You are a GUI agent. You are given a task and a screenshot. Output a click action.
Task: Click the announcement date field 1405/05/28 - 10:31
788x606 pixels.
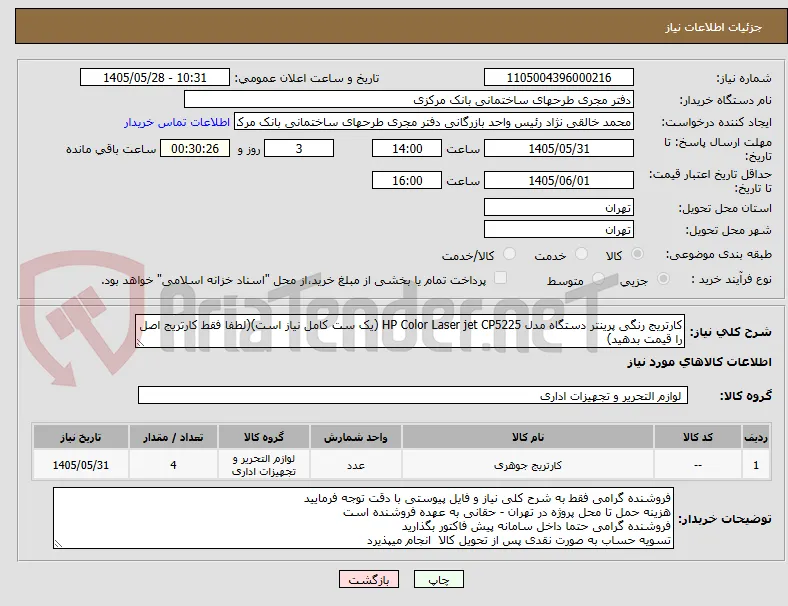(x=155, y=77)
